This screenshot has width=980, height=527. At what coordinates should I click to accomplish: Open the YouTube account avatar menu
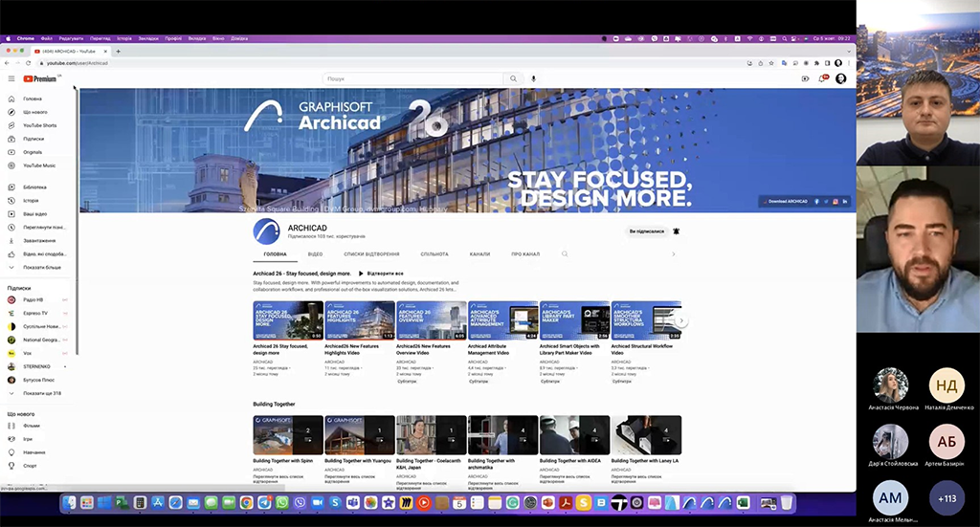click(x=840, y=78)
